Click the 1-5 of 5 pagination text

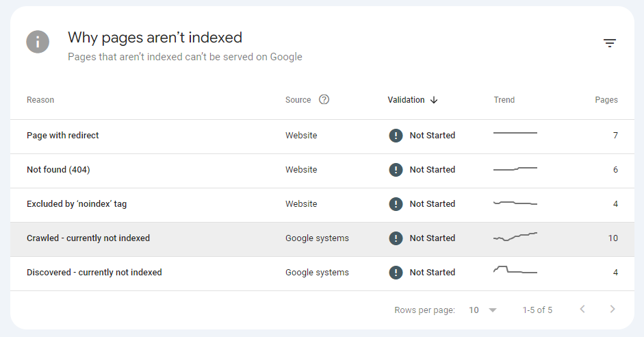point(537,310)
